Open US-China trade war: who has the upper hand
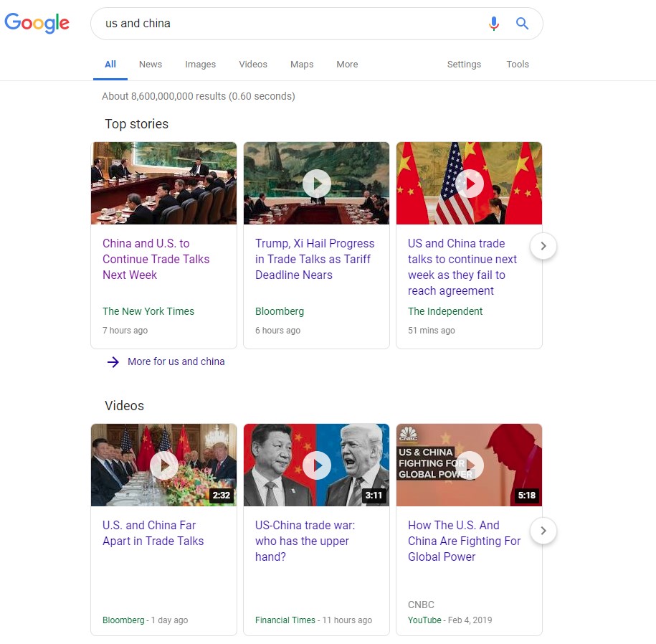Screen dimensions: 656x644 click(x=305, y=541)
